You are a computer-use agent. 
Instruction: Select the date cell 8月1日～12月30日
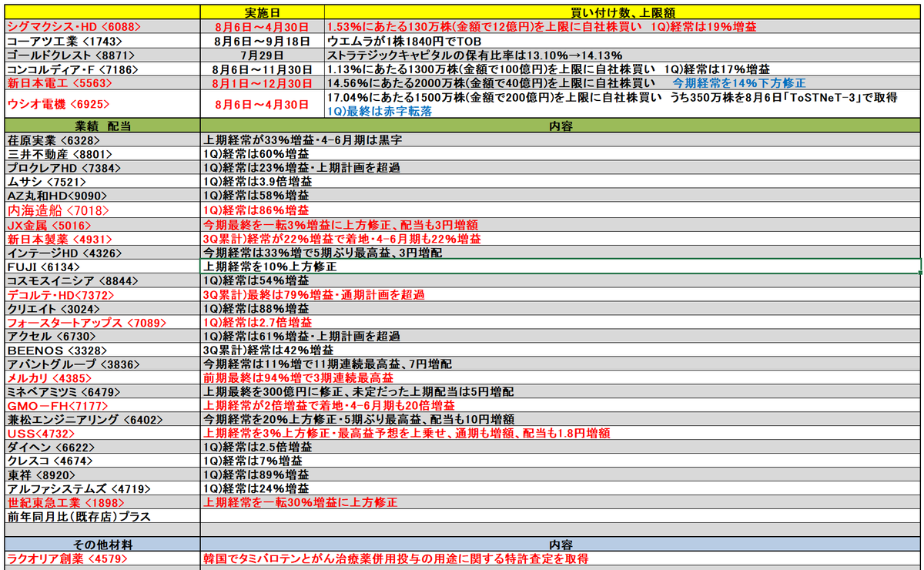click(x=263, y=82)
